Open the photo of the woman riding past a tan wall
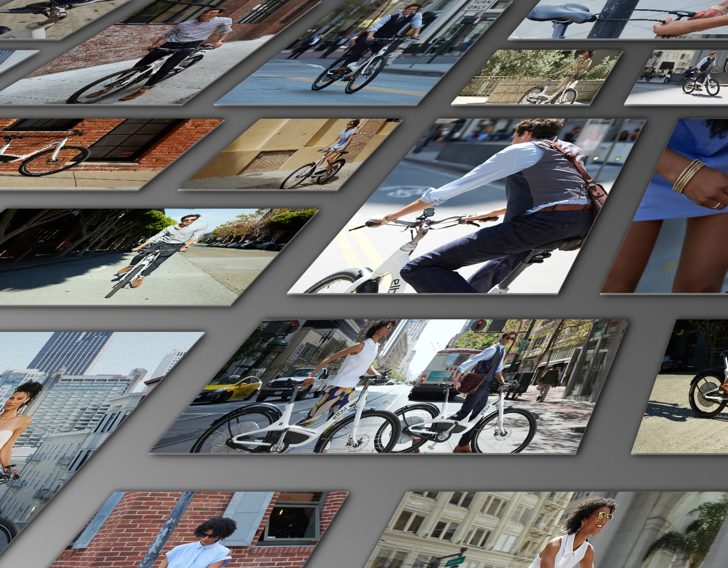Image resolution: width=728 pixels, height=568 pixels. 290,154
